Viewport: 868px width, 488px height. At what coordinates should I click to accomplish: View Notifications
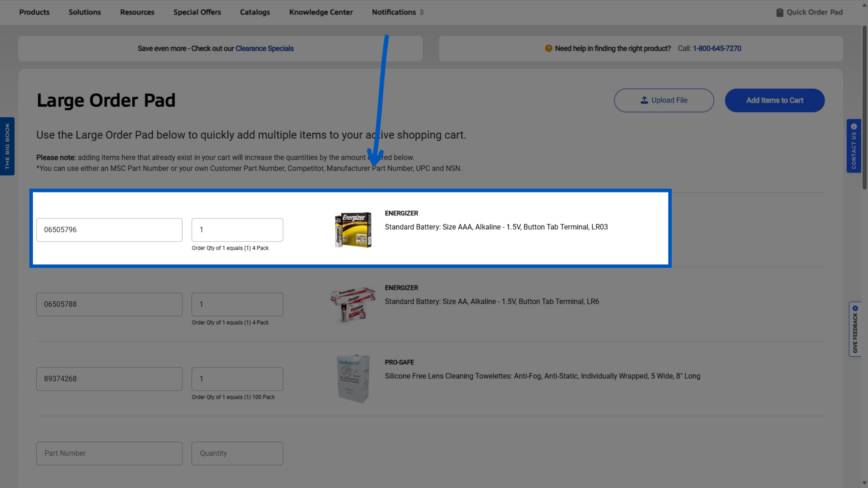(x=397, y=12)
